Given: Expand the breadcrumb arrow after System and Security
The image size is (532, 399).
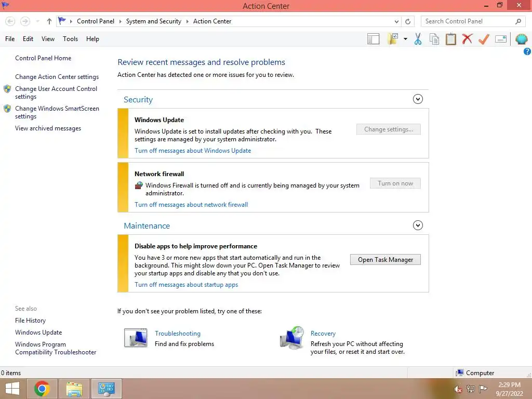Looking at the screenshot, I should [x=187, y=21].
